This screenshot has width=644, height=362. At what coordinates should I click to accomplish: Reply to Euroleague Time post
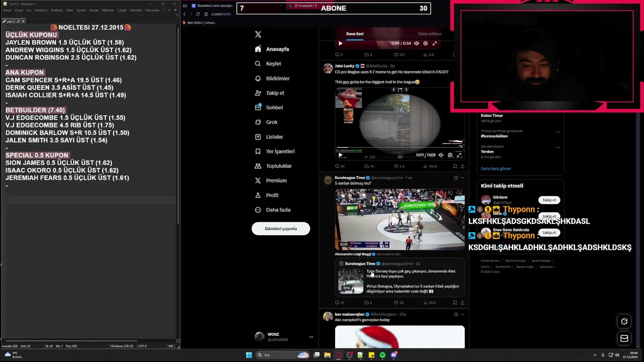pos(340,303)
